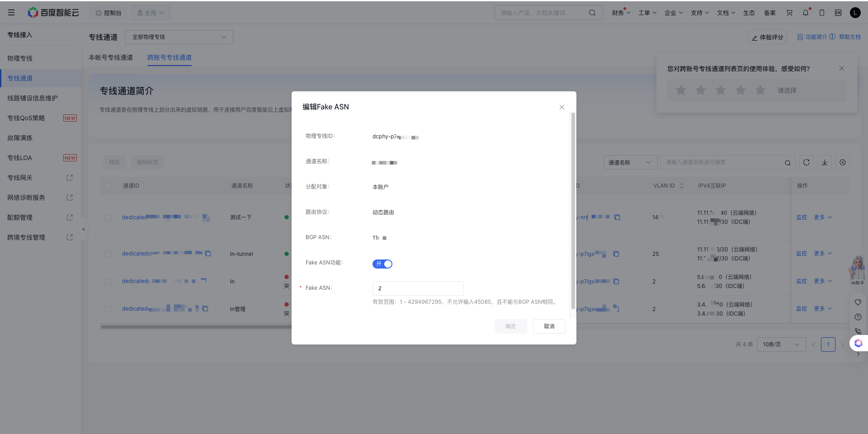Open the 10条/页 page size dropdown
868x434 pixels.
pos(781,344)
